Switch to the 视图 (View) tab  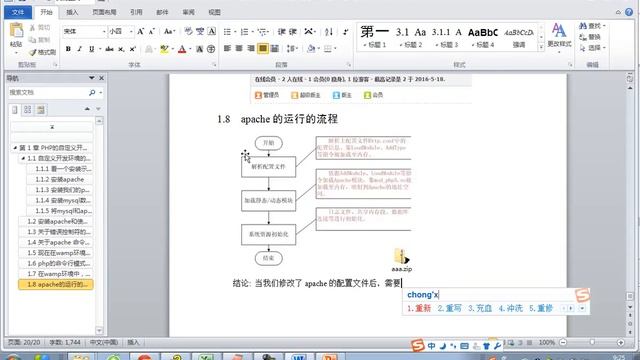point(214,12)
